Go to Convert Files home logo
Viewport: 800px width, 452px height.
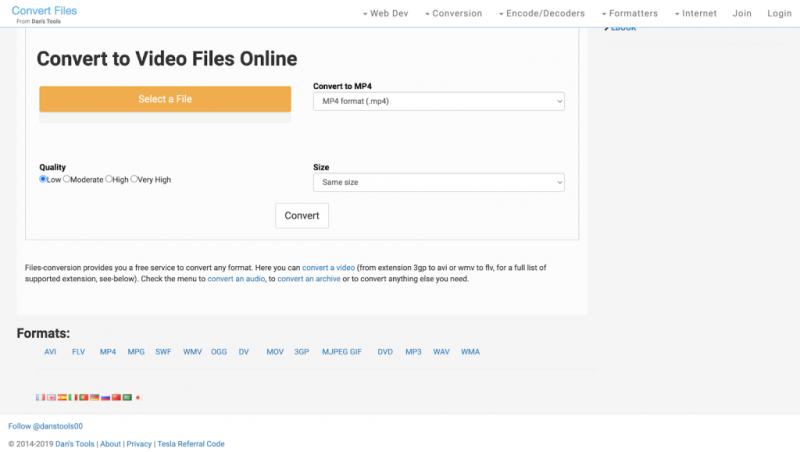point(44,11)
